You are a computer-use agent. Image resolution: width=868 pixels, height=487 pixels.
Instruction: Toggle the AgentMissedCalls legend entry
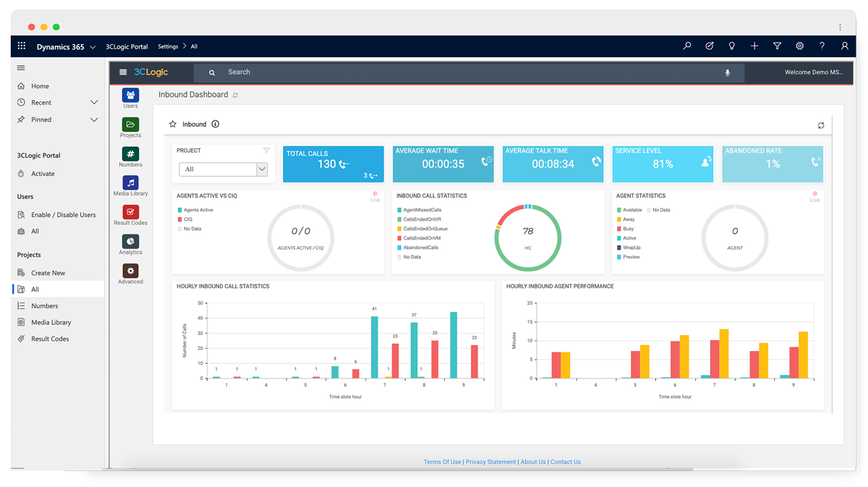pos(420,210)
